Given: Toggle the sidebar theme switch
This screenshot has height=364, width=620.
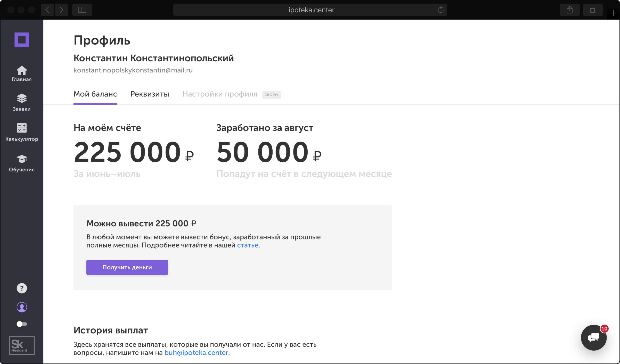Looking at the screenshot, I should click(x=22, y=324).
